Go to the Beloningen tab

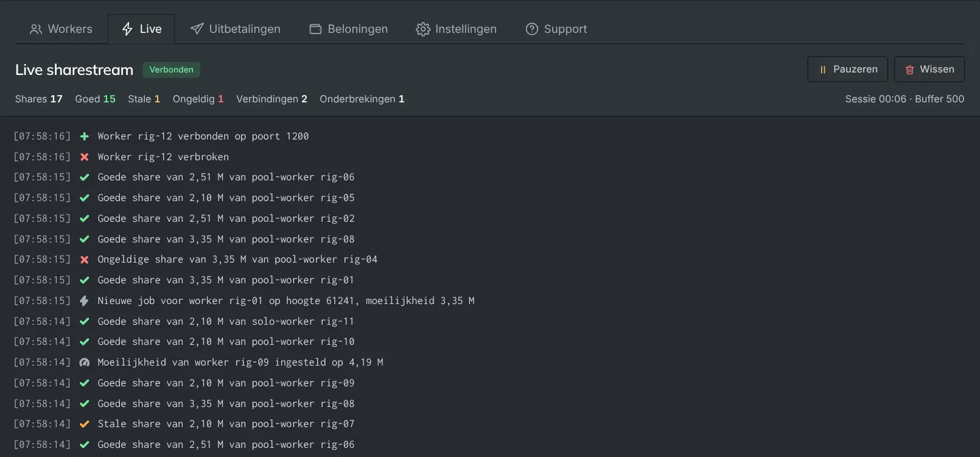pos(348,29)
